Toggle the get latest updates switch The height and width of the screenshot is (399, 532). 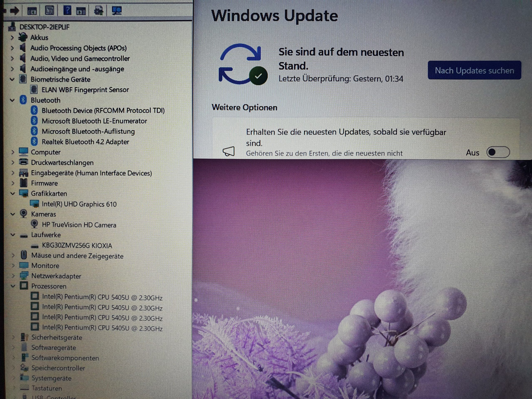pyautogui.click(x=498, y=152)
